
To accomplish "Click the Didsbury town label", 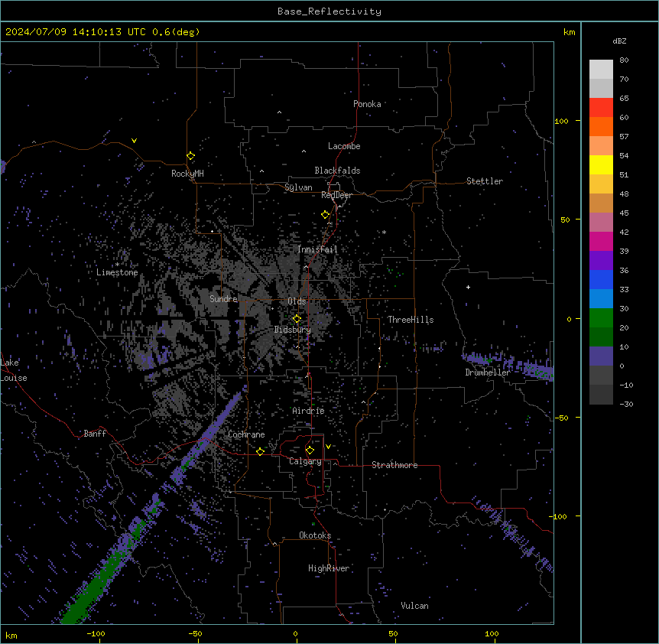I will tap(293, 330).
